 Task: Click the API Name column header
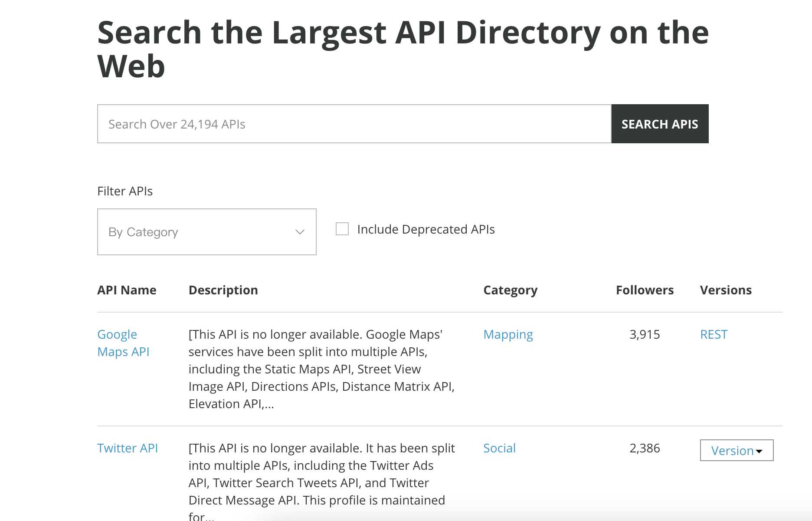tap(127, 290)
